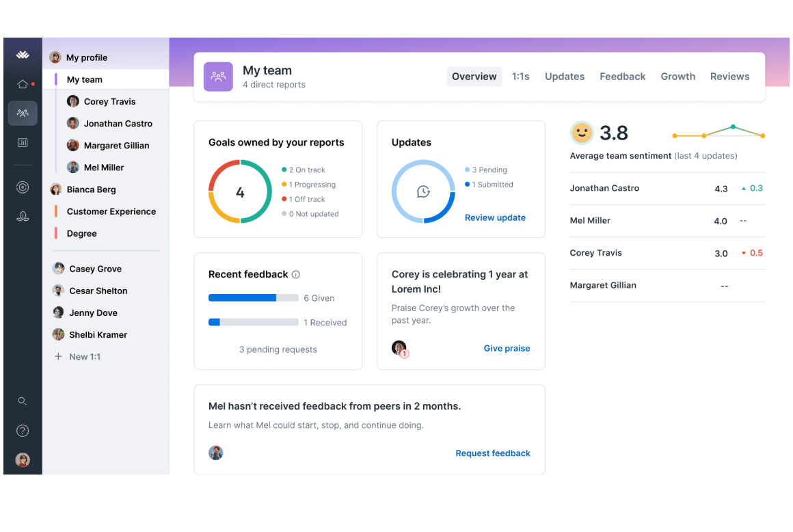Screen dimensions: 793x532
Task: Click the plus icon for New 1:1
Action: [58, 356]
